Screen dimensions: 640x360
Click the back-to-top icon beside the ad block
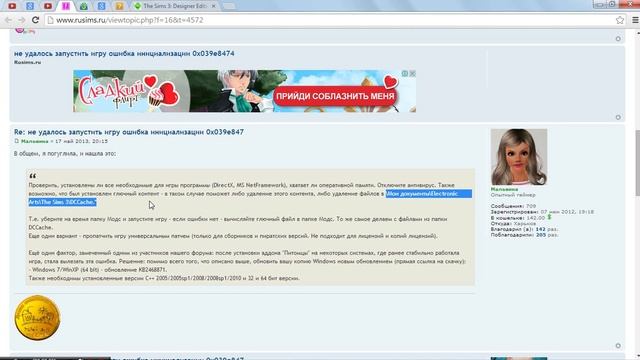(618, 117)
